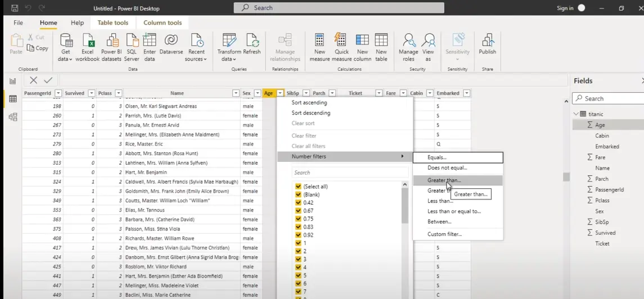
Task: Click the title bar Search box
Action: (x=339, y=8)
